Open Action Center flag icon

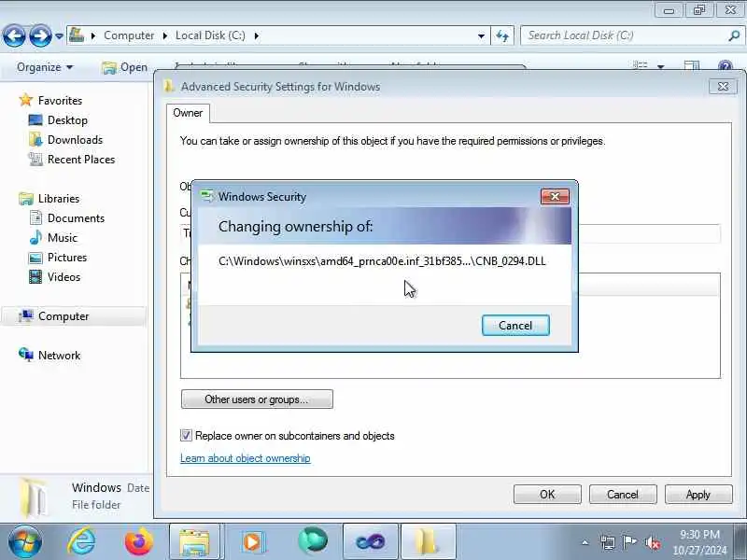pyautogui.click(x=629, y=542)
